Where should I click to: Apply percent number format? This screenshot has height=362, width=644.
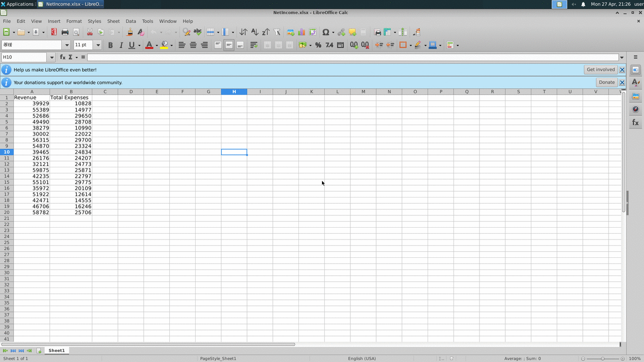click(x=318, y=45)
